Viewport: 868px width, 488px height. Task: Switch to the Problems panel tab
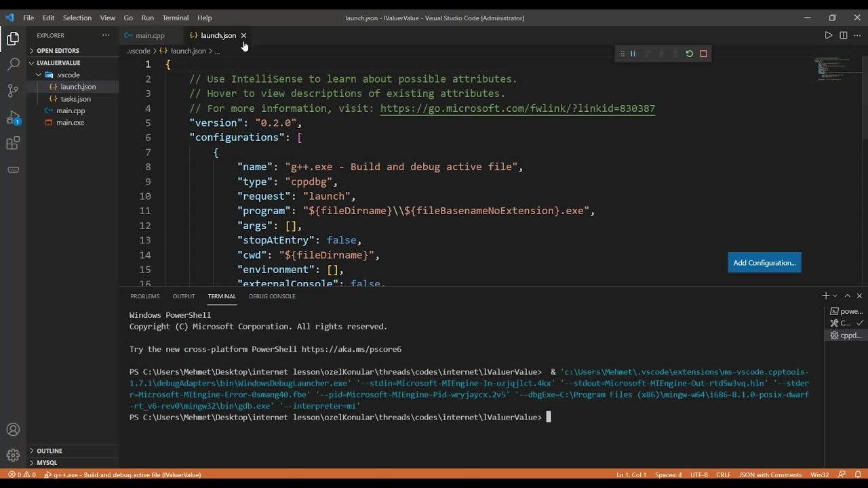pos(145,296)
